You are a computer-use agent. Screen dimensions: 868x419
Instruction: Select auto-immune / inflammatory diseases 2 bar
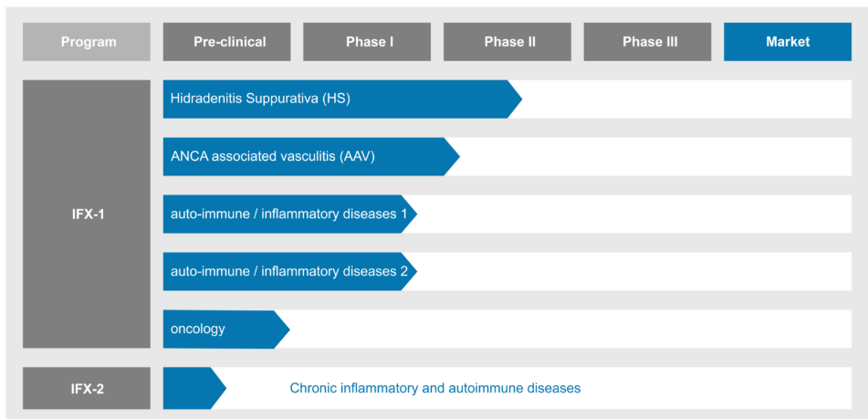(x=289, y=271)
